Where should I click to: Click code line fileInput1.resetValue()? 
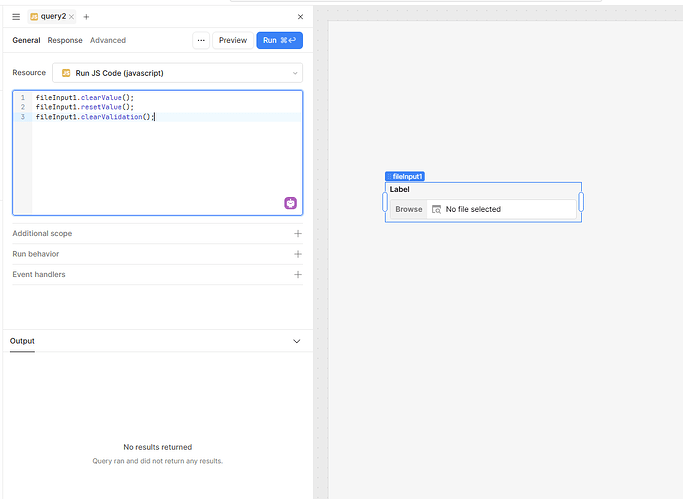click(85, 107)
